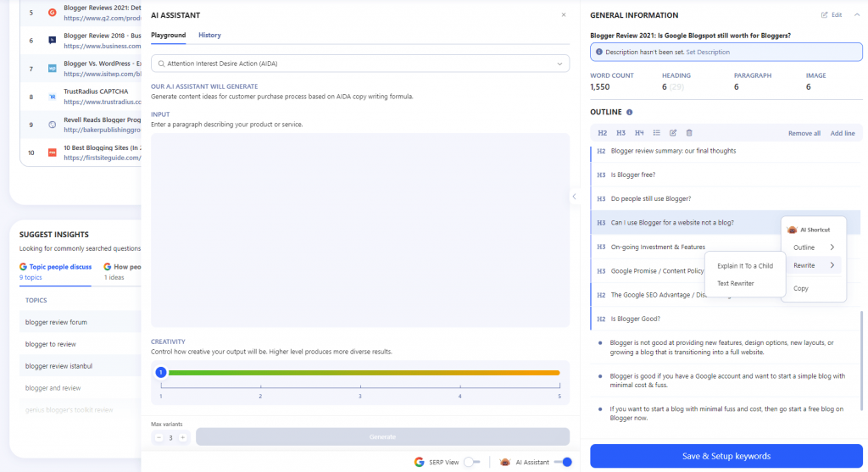This screenshot has width=868, height=472.
Task: Click in the product description input area
Action: point(359,230)
